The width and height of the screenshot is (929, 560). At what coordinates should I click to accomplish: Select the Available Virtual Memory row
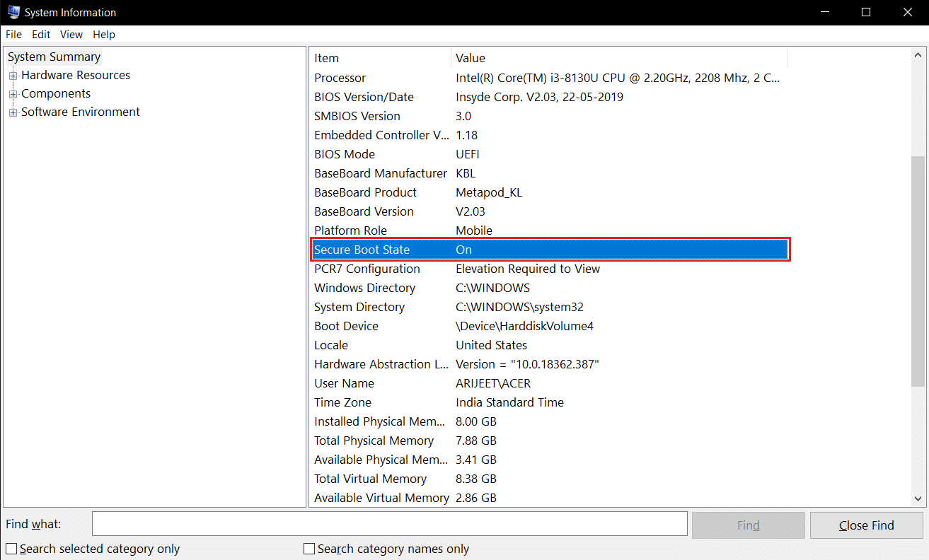click(x=549, y=498)
